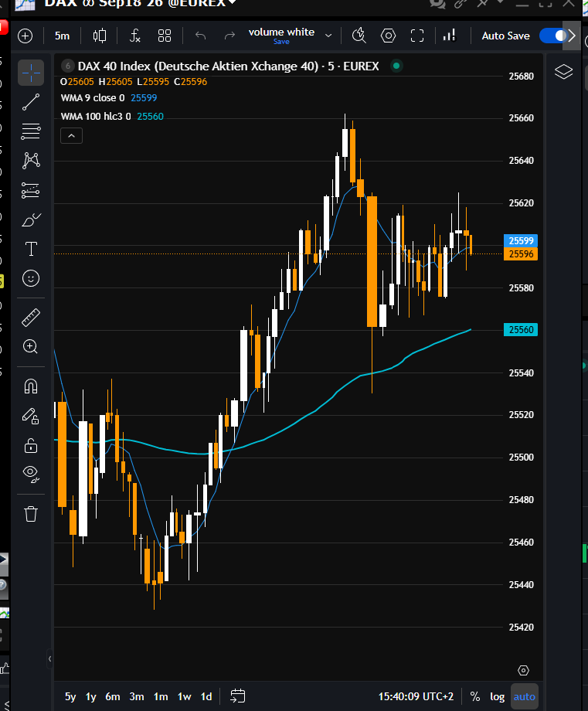Viewport: 588px width, 711px height.
Task: Open the forecasting and measurement tools
Action: click(31, 190)
